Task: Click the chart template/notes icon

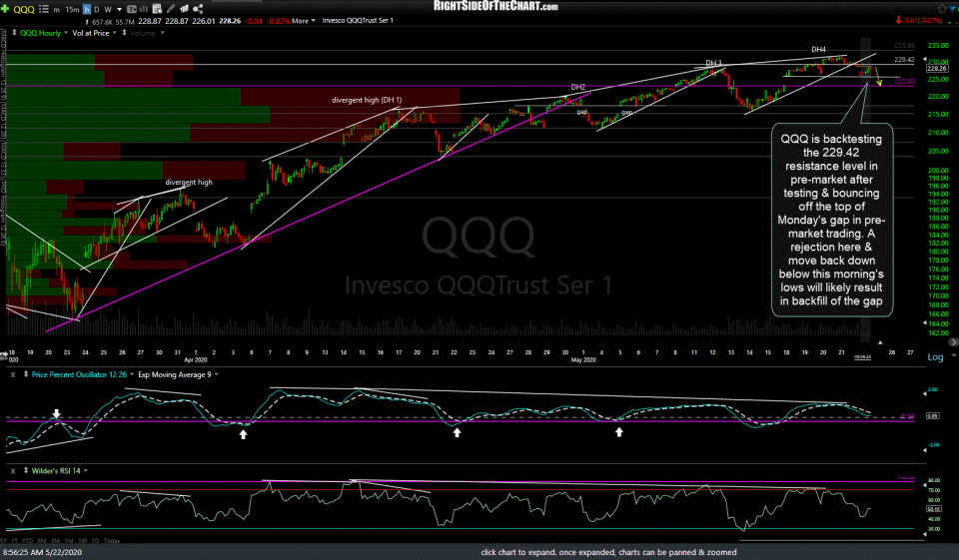Action: tap(157, 9)
